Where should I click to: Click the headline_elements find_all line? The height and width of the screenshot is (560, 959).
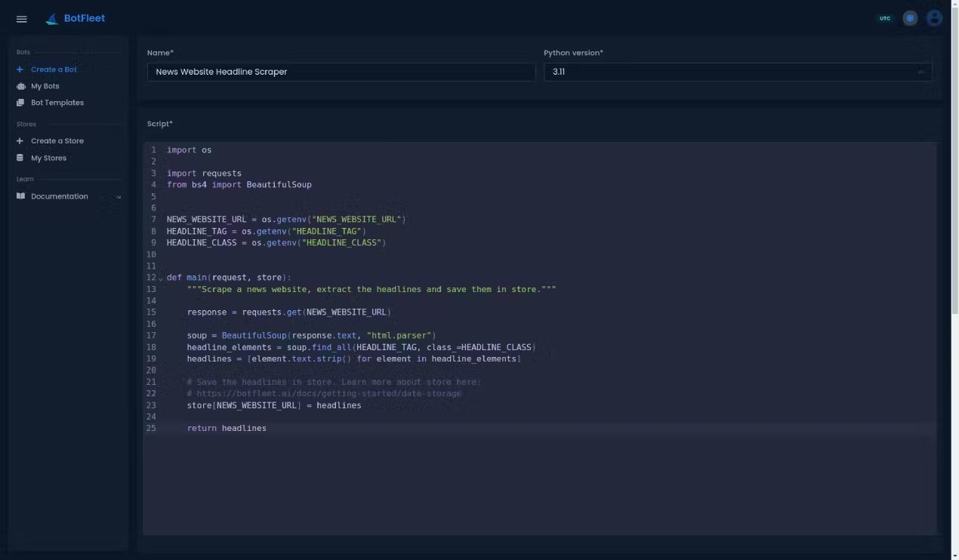362,347
